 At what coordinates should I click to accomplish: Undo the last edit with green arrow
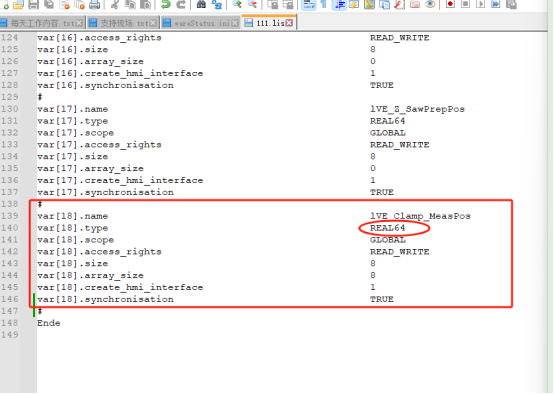tap(165, 4)
